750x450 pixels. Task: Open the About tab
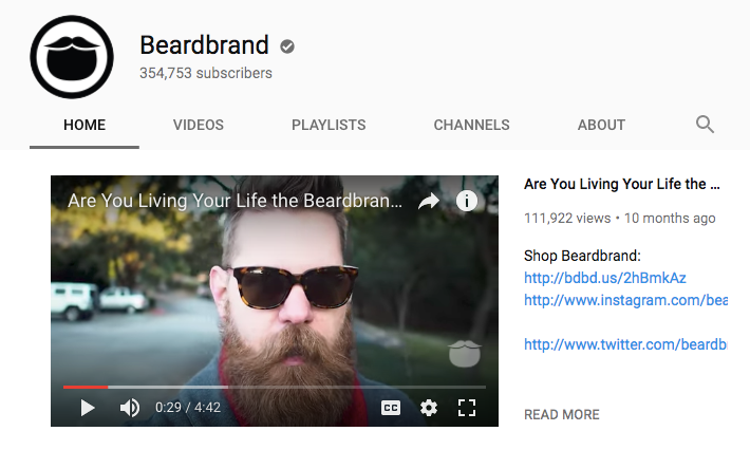[601, 125]
